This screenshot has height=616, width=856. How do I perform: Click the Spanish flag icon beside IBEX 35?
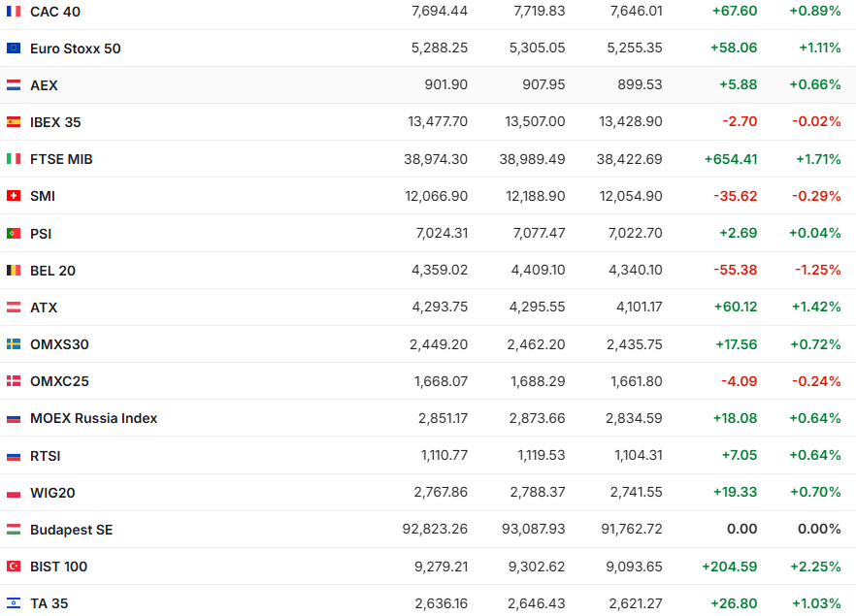click(x=14, y=122)
